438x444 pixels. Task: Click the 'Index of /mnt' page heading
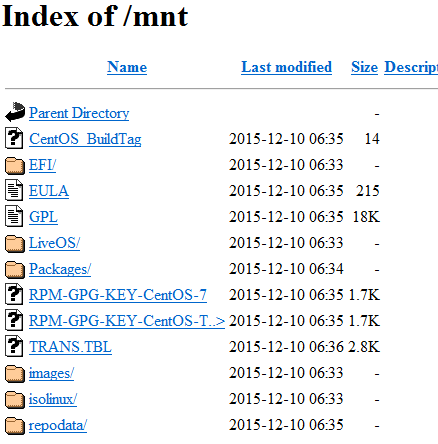coord(95,16)
